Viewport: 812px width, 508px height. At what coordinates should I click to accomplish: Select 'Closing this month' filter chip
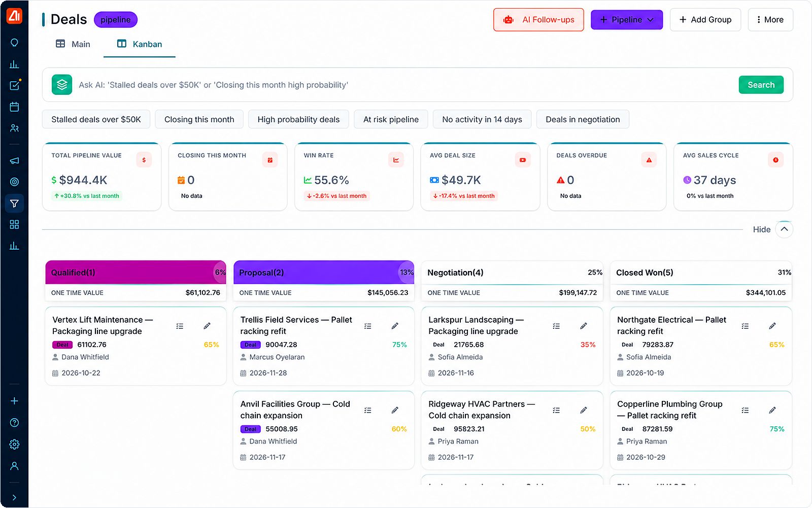[x=199, y=119]
